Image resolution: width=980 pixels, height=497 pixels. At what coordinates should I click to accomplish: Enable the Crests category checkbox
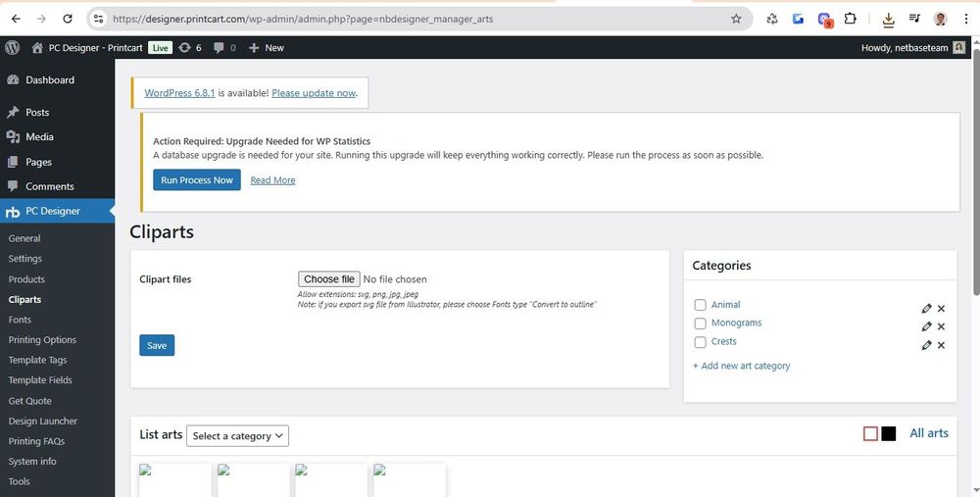tap(700, 342)
